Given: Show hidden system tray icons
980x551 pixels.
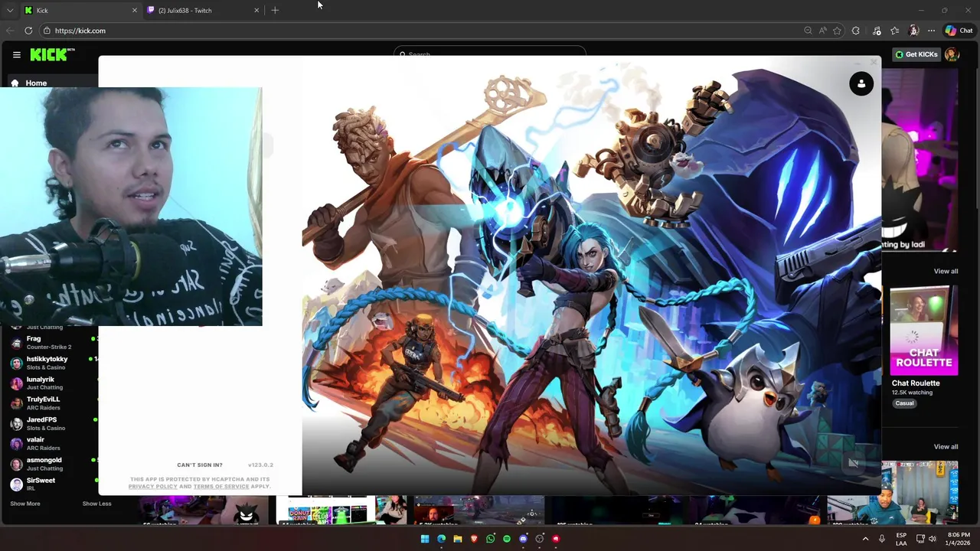Looking at the screenshot, I should point(866,539).
